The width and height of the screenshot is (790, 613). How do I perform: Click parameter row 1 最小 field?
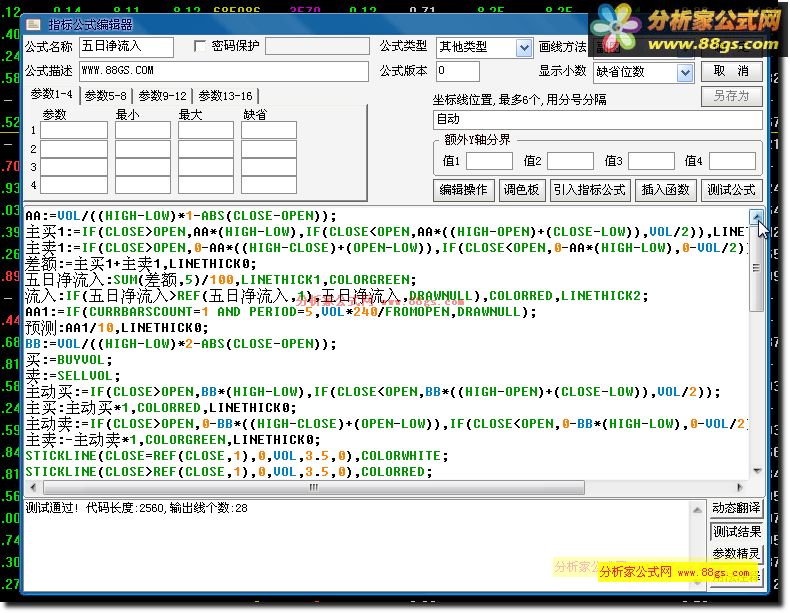point(143,130)
